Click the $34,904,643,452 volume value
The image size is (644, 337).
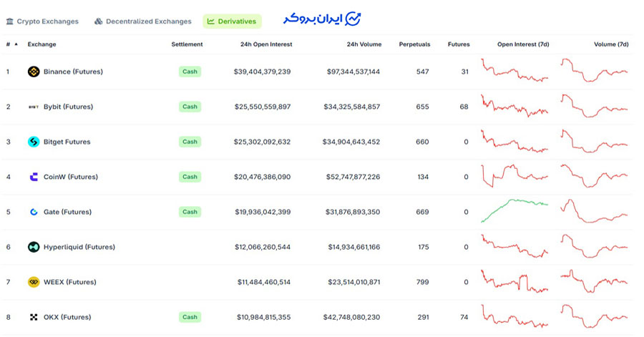point(351,142)
